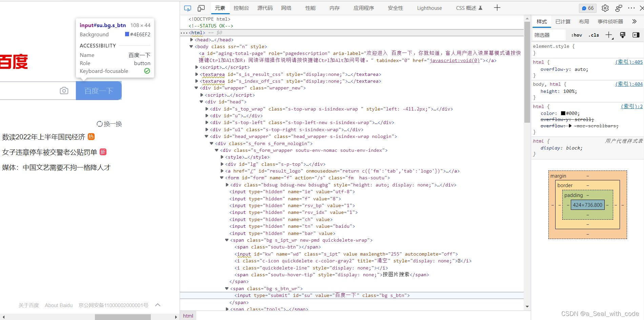Expand div#lg s-p-top node
Viewport: 644px width, 320px height.
[x=222, y=164]
